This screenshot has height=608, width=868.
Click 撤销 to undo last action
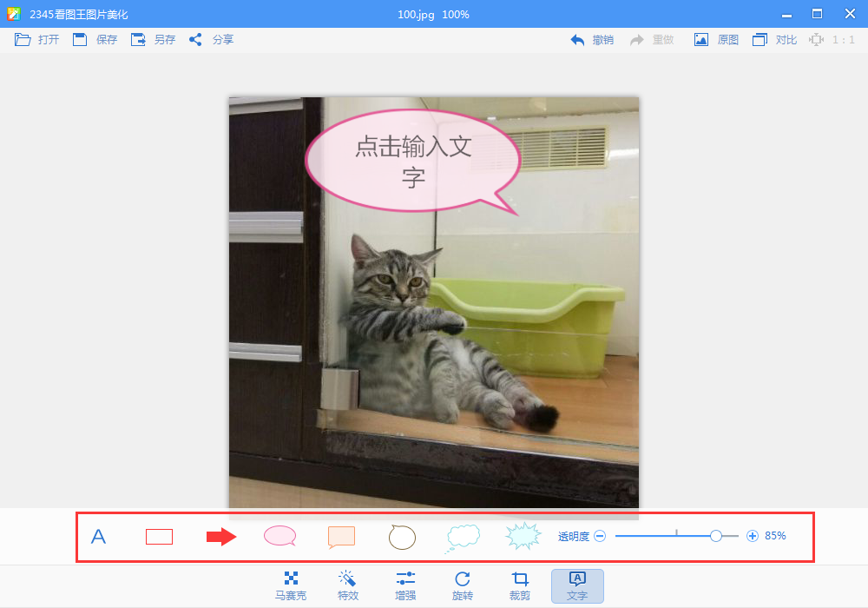(x=591, y=39)
